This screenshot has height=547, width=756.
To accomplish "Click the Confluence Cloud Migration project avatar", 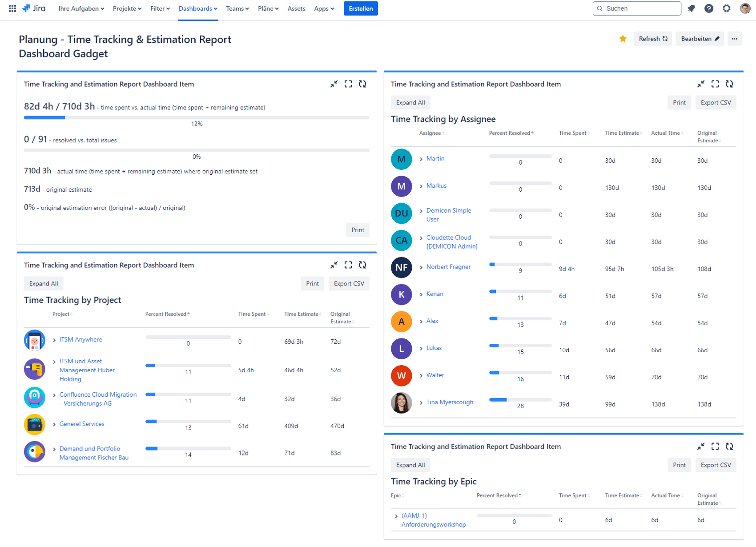I will [35, 398].
